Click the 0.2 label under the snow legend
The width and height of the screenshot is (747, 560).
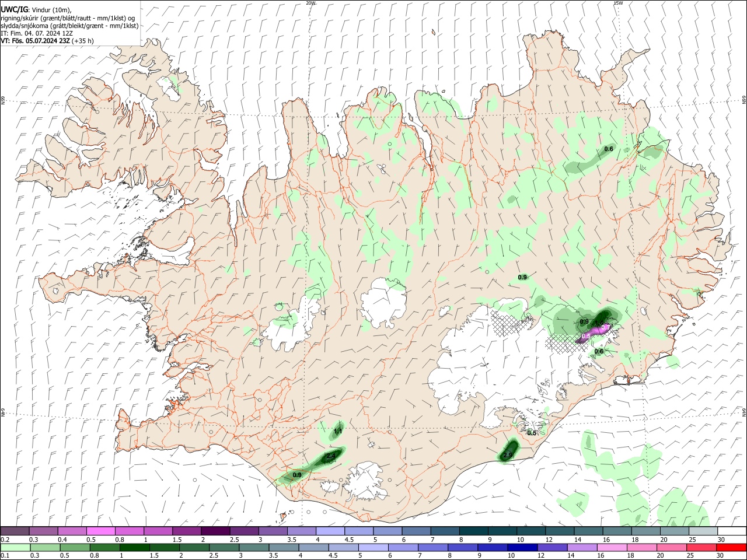6,540
